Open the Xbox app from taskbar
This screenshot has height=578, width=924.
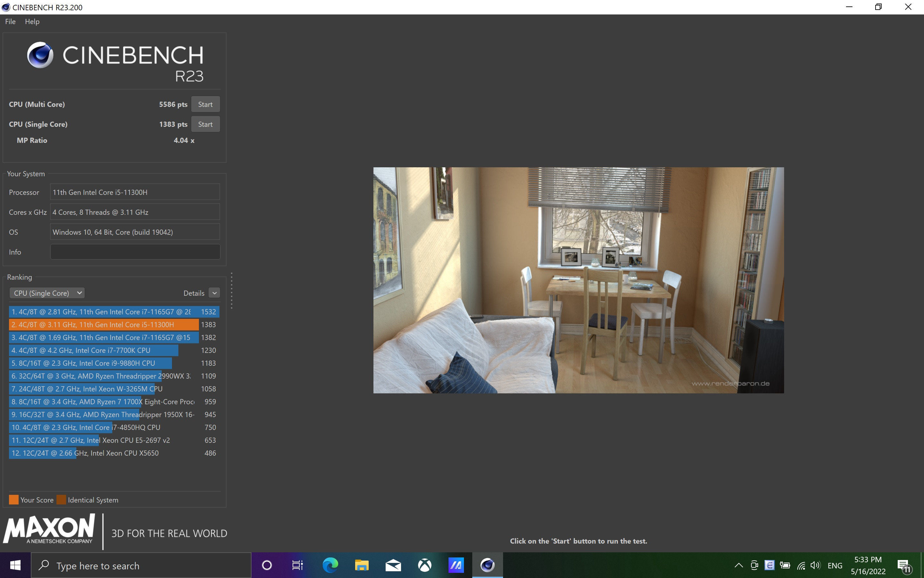point(424,565)
